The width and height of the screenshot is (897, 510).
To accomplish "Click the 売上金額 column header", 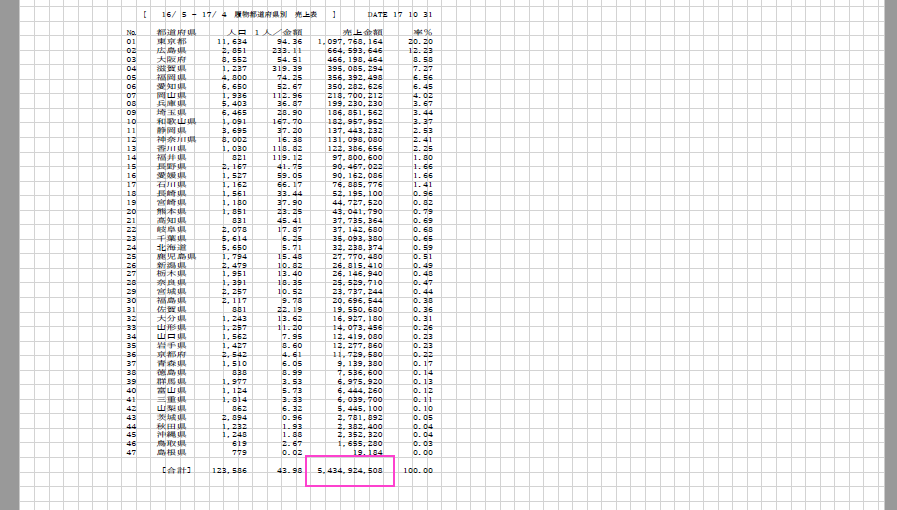I will point(361,33).
